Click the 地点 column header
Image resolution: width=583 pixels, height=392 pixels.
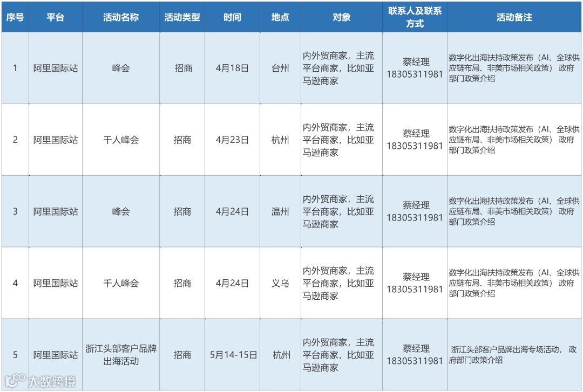280,17
